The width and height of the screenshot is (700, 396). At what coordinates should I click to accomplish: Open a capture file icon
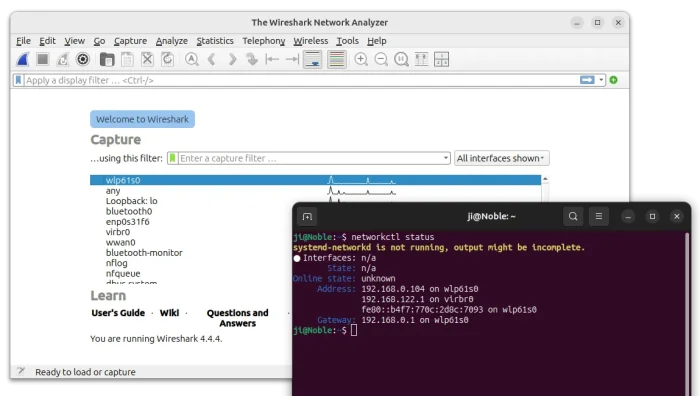(x=107, y=59)
